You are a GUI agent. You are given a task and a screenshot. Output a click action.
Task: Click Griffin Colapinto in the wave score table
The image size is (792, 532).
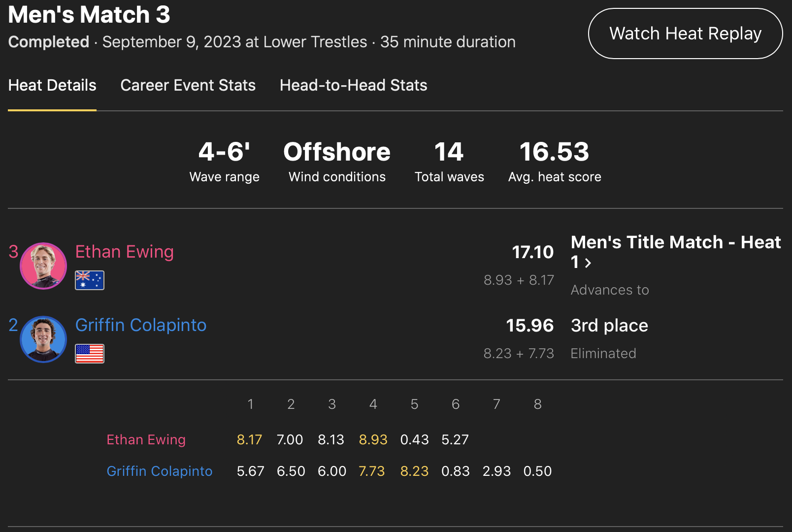(159, 471)
